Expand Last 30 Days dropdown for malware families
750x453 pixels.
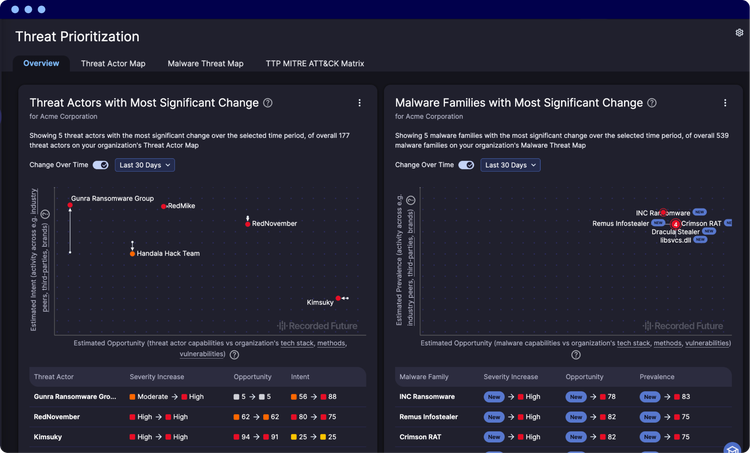tap(510, 165)
